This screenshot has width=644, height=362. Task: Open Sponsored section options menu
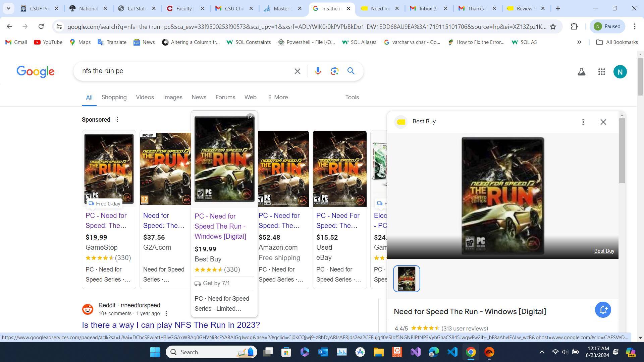(117, 120)
